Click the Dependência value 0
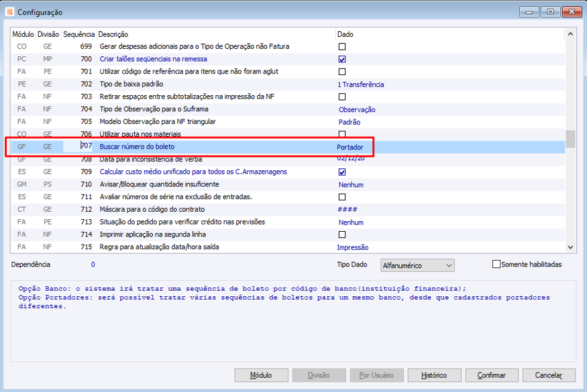 coord(93,265)
